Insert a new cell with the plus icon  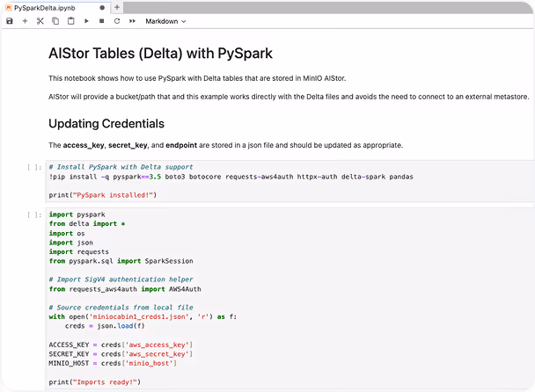pyautogui.click(x=25, y=21)
